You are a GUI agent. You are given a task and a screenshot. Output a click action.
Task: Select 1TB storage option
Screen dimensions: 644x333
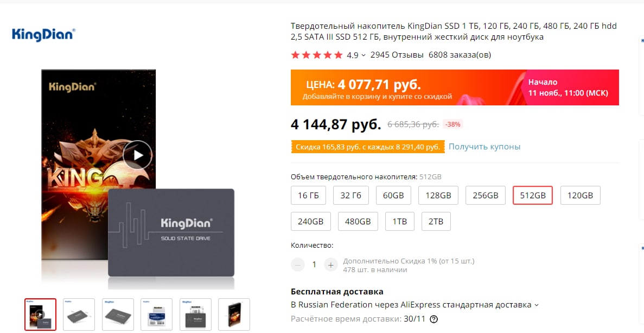point(400,221)
